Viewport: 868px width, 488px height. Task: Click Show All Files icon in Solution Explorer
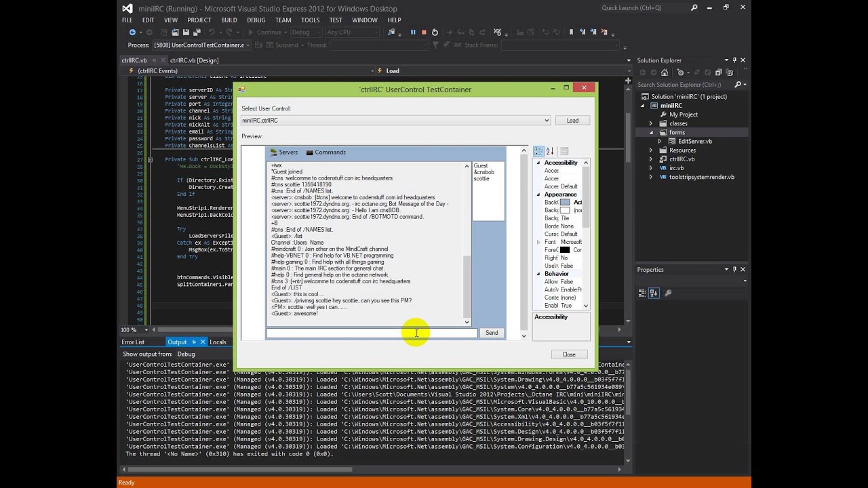click(729, 73)
